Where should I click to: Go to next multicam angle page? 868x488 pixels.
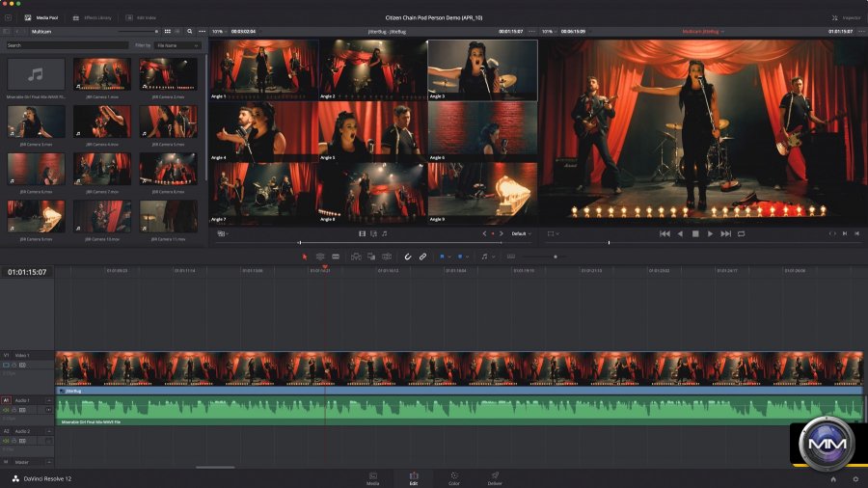[x=502, y=234]
